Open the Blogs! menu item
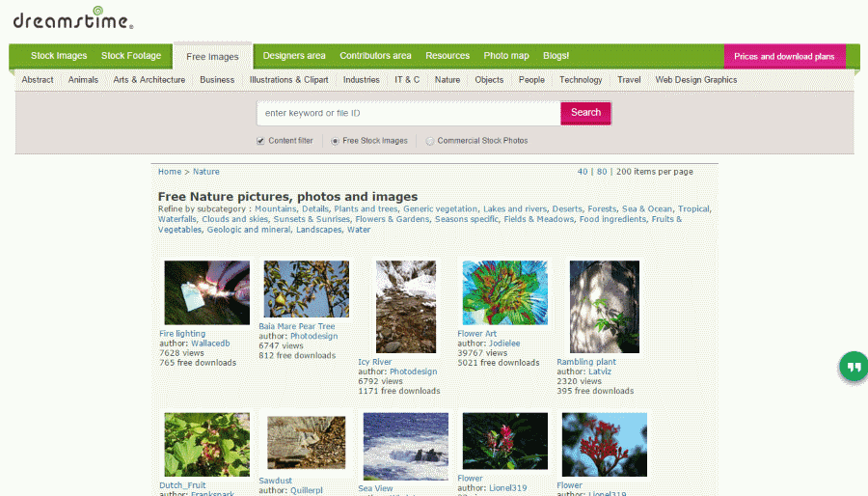Image resolution: width=868 pixels, height=496 pixels. pos(556,56)
